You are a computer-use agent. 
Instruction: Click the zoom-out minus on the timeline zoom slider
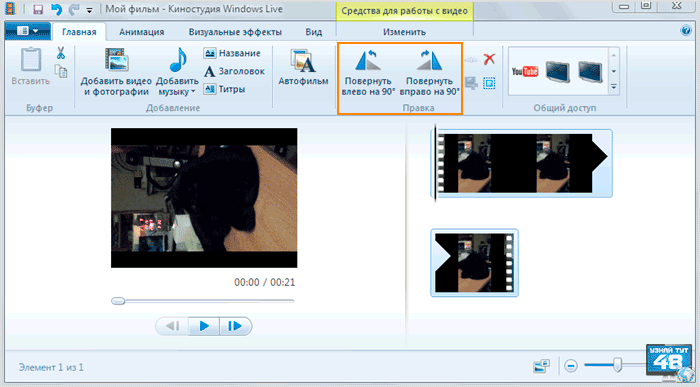click(571, 366)
